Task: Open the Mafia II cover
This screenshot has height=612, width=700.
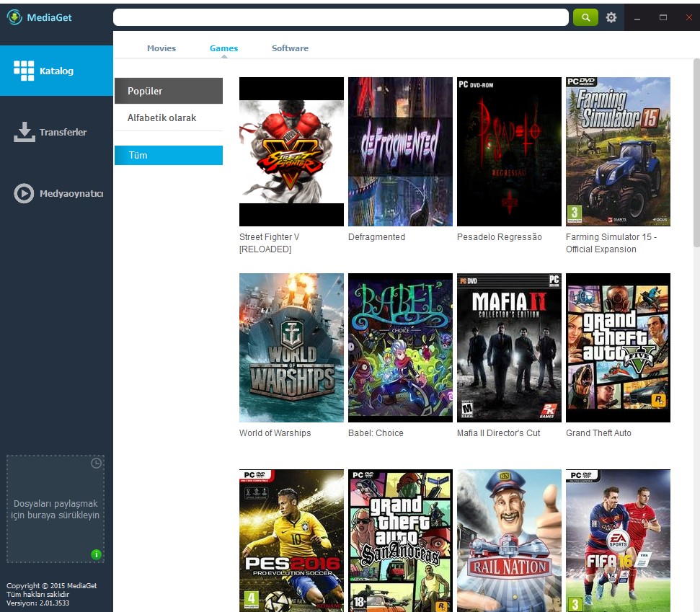Action: point(510,347)
